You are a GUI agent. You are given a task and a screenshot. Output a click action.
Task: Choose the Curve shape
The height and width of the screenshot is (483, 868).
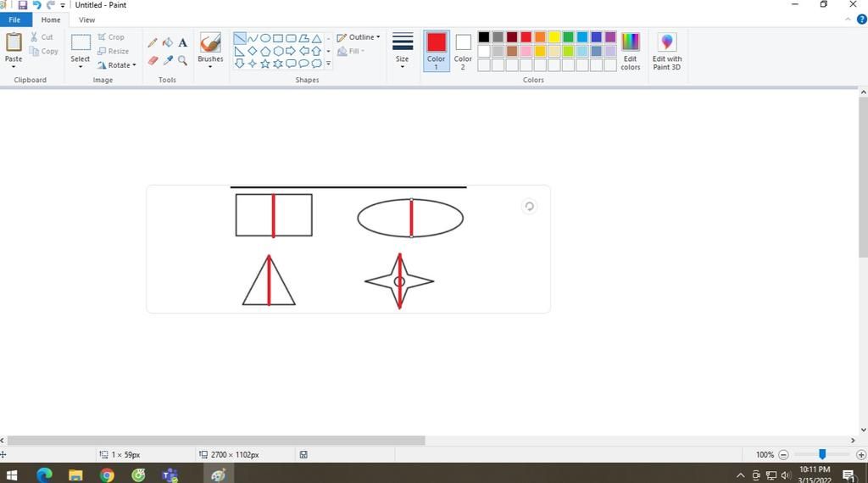253,38
